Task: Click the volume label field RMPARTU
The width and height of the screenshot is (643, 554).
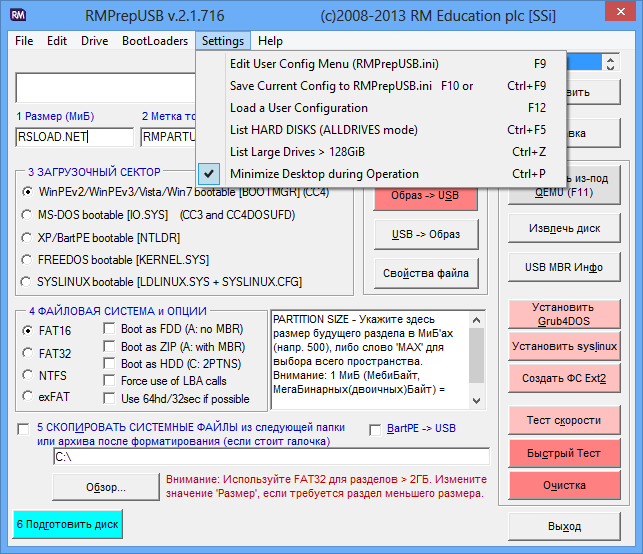Action: [x=168, y=137]
